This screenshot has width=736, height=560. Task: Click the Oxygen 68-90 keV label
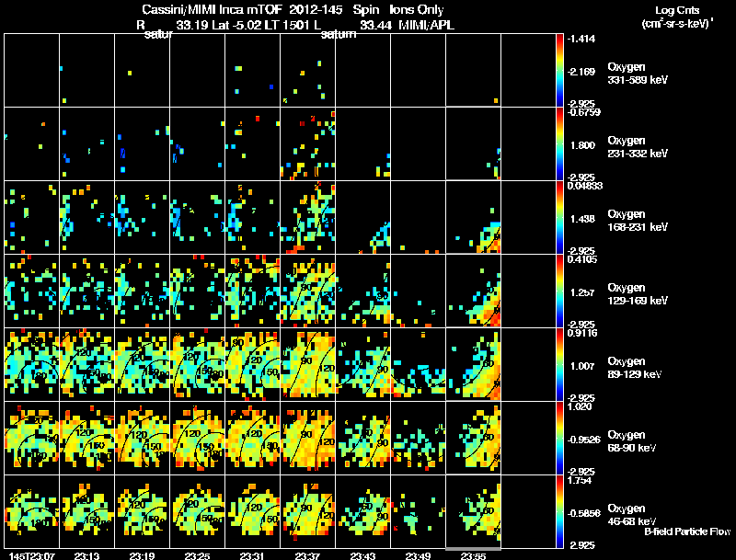click(632, 441)
